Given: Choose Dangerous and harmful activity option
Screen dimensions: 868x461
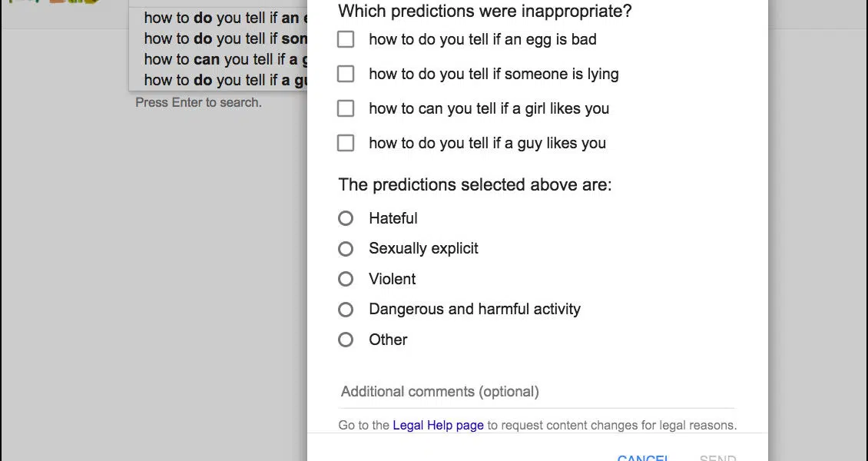Looking at the screenshot, I should coord(346,310).
